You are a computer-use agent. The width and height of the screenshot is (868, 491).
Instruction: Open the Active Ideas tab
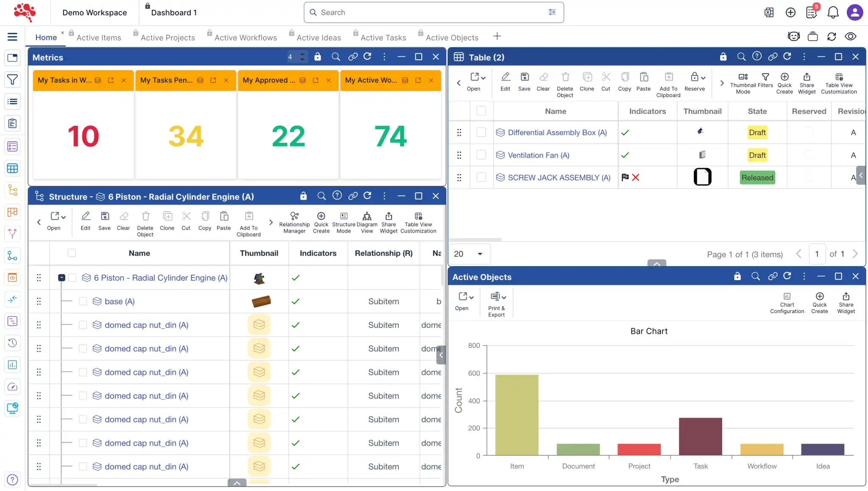[318, 38]
